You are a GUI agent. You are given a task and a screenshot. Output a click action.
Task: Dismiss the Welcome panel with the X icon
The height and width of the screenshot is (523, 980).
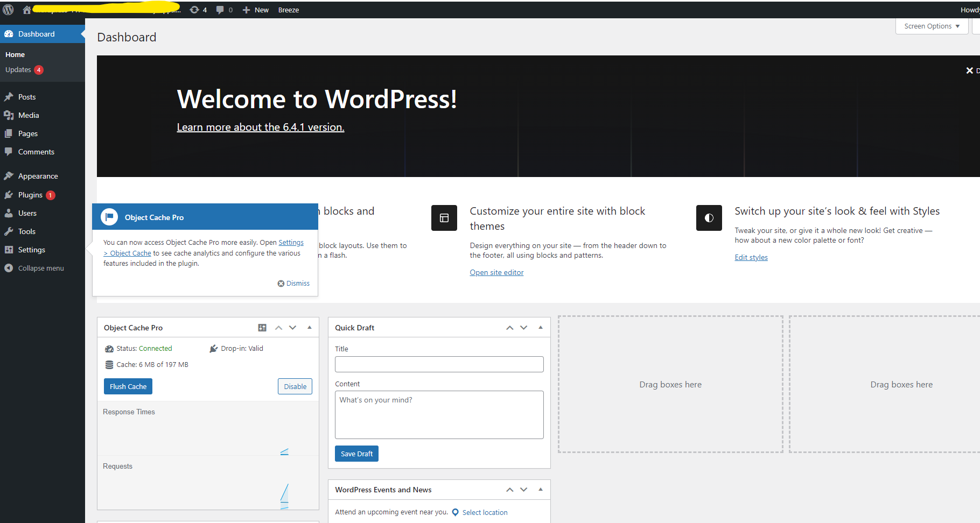tap(970, 70)
